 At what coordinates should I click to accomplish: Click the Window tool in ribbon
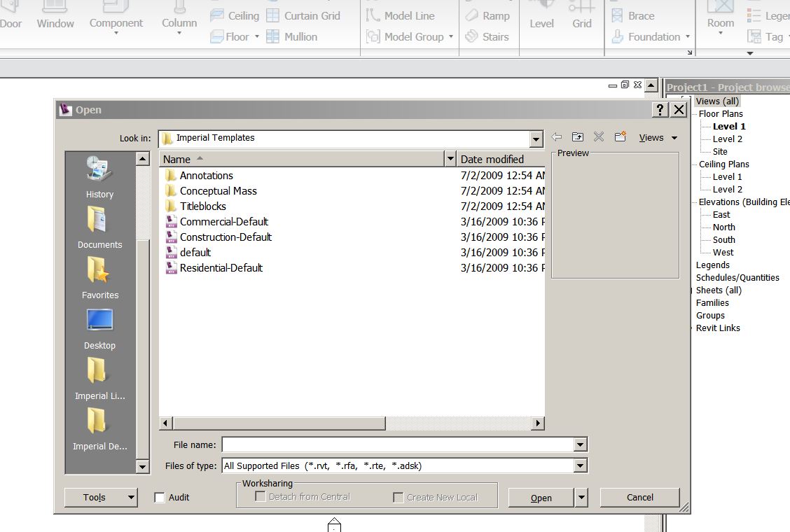point(55,15)
